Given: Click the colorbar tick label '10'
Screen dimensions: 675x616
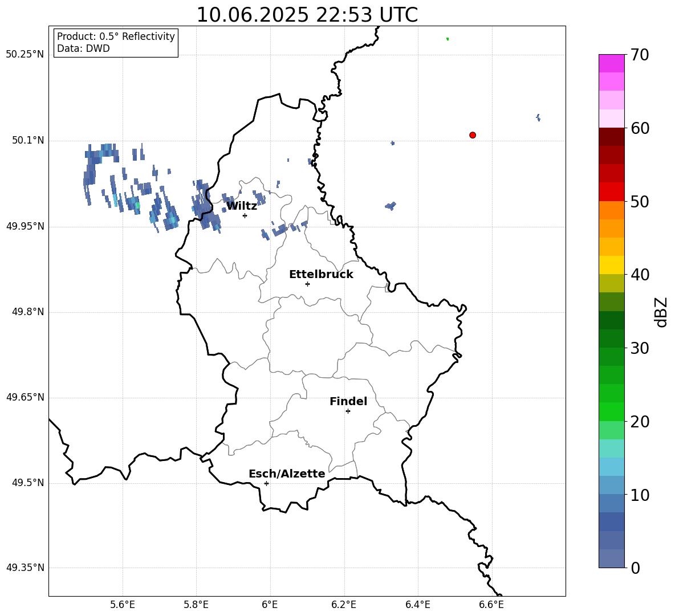Looking at the screenshot, I should pyautogui.click(x=640, y=495).
